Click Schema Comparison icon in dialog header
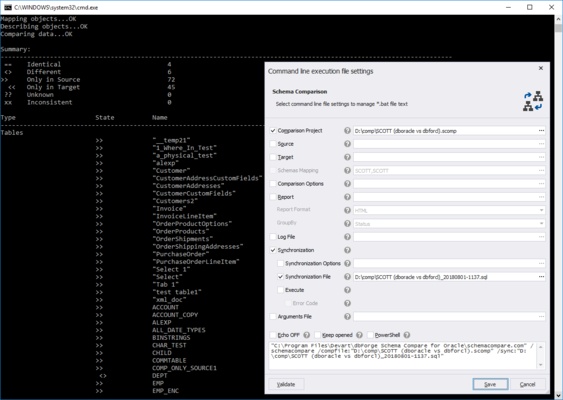This screenshot has width=563, height=400. (533, 101)
